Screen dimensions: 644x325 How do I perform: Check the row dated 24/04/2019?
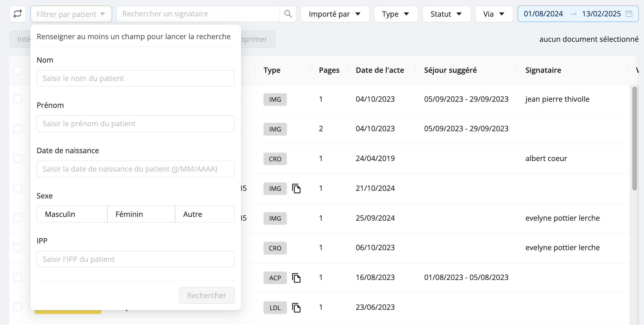coord(18,158)
